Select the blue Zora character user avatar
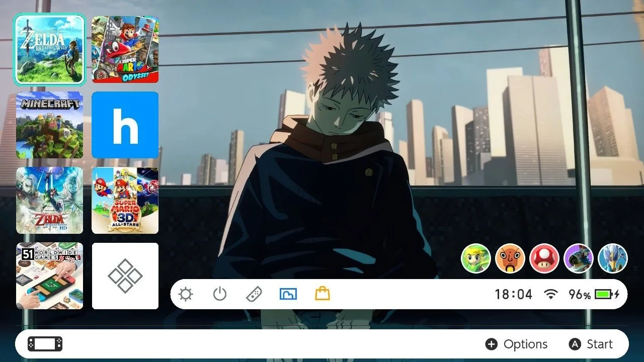Image resolution: width=644 pixels, height=362 pixels. 613,258
